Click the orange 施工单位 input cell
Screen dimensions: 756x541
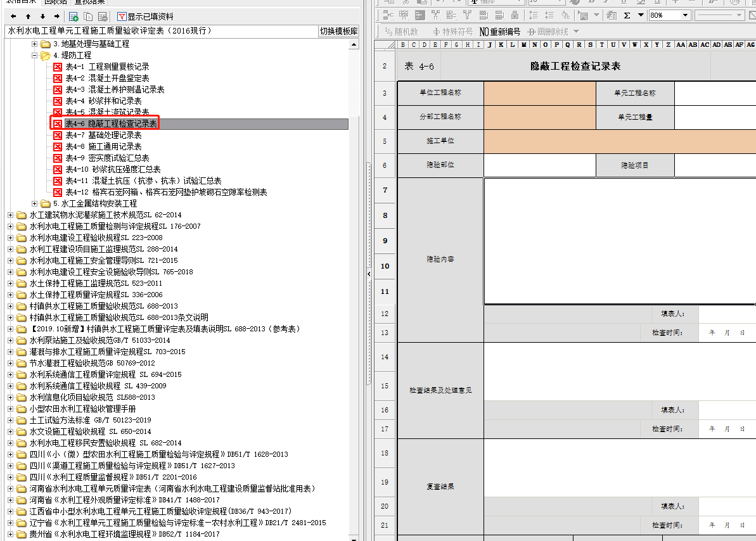620,141
